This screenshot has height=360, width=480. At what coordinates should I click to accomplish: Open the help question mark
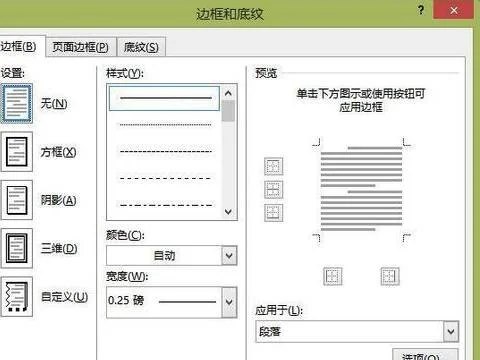point(421,10)
